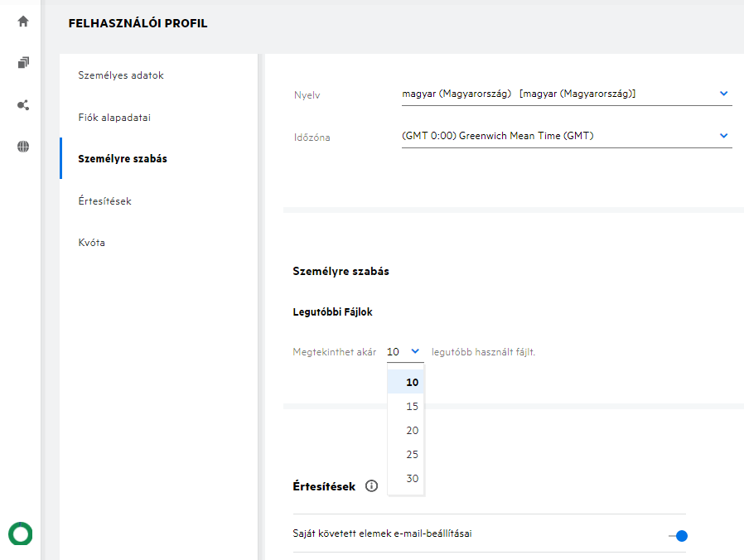
Task: Toggle Saját követett elemek e-mail-beállításai switch
Action: click(679, 536)
